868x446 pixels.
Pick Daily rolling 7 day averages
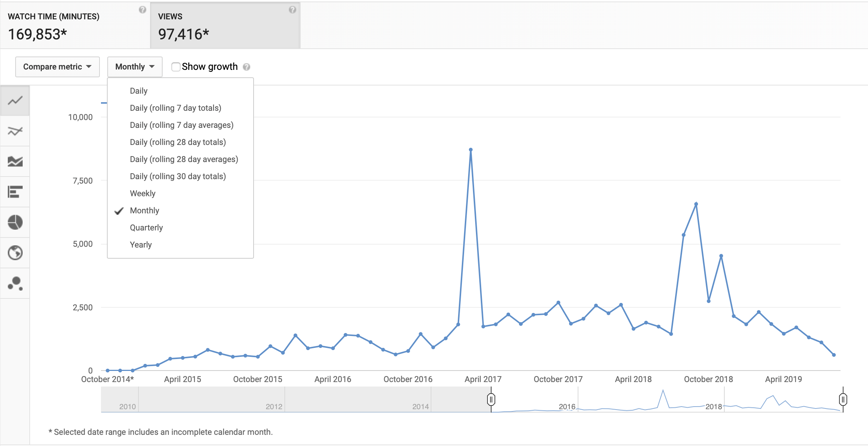[182, 125]
